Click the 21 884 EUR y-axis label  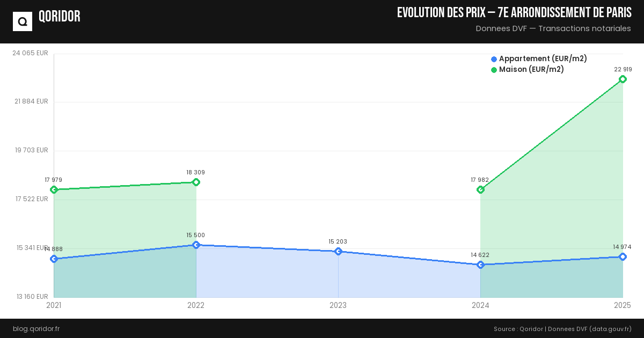[31, 101]
